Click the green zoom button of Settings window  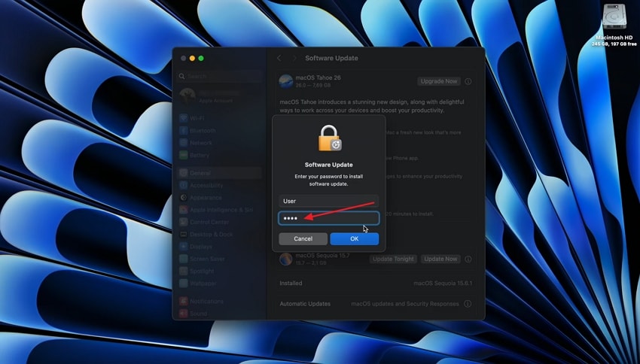tap(201, 59)
